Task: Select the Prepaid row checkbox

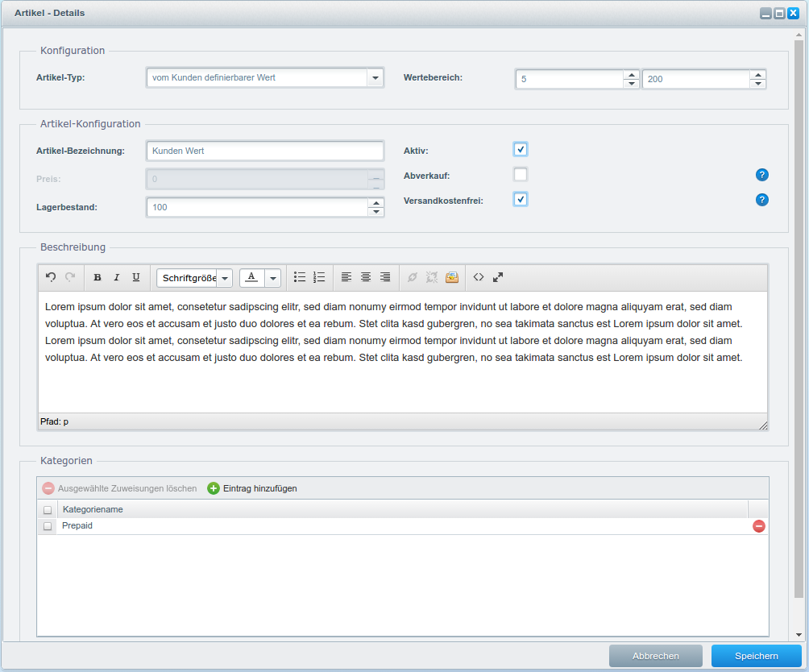Action: coord(48,526)
